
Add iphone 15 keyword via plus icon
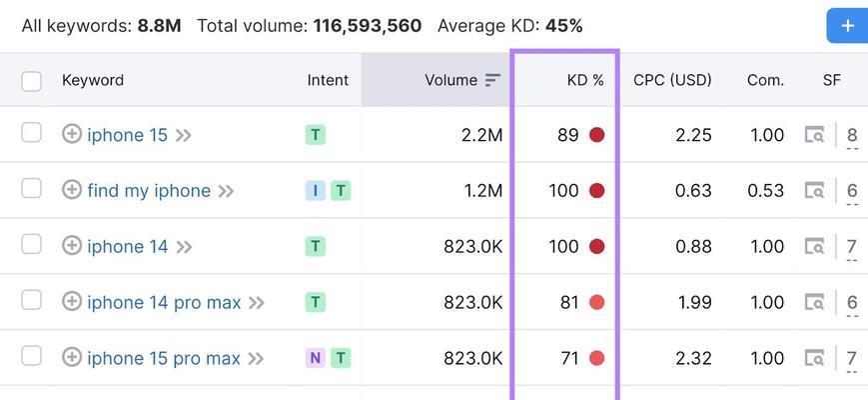point(71,135)
